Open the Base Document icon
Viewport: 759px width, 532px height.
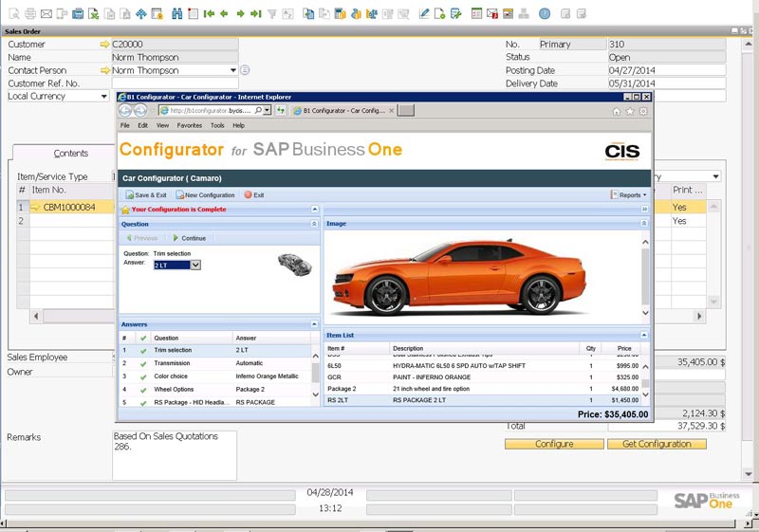[x=308, y=13]
